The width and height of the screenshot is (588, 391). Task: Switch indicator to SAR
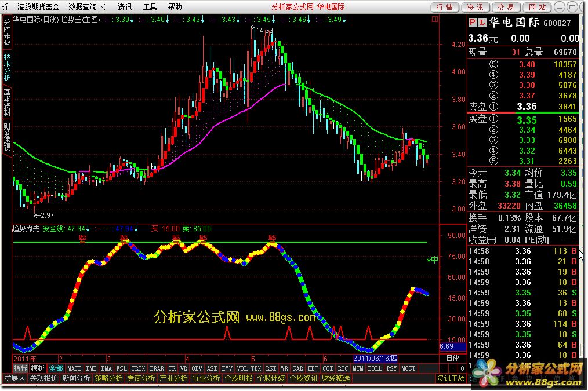(x=297, y=368)
